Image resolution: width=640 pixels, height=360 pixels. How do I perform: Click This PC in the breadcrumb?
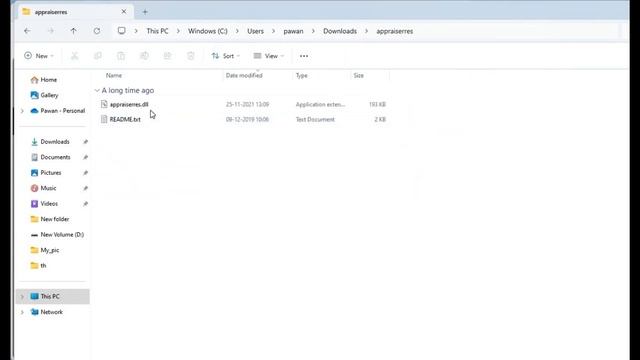[x=158, y=31]
